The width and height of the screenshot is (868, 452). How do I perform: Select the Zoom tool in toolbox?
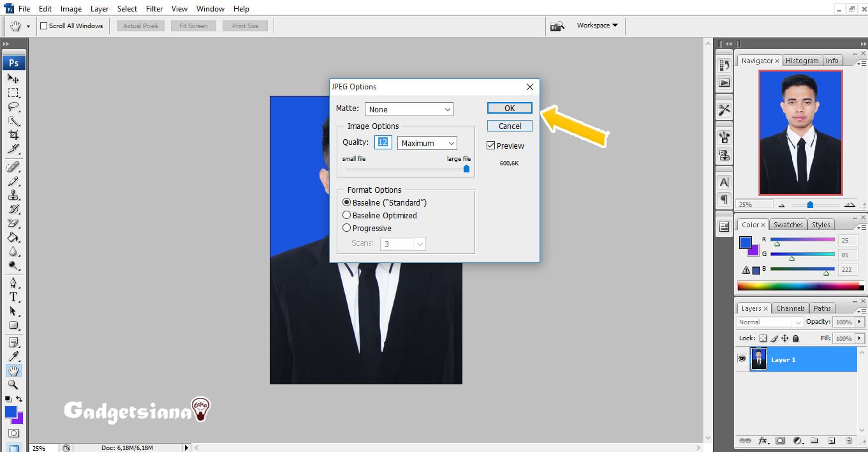coord(13,384)
